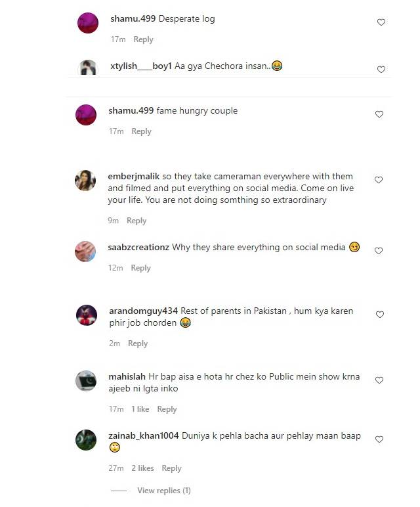Open the 2 likes list on zainab_khan1004's comment
Image resolution: width=420 pixels, height=507 pixels.
point(142,468)
